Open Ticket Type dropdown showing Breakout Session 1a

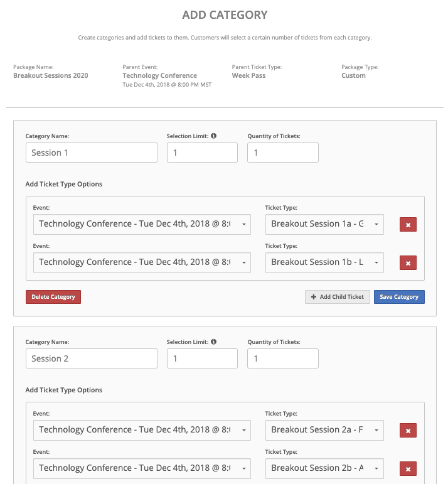click(x=324, y=224)
